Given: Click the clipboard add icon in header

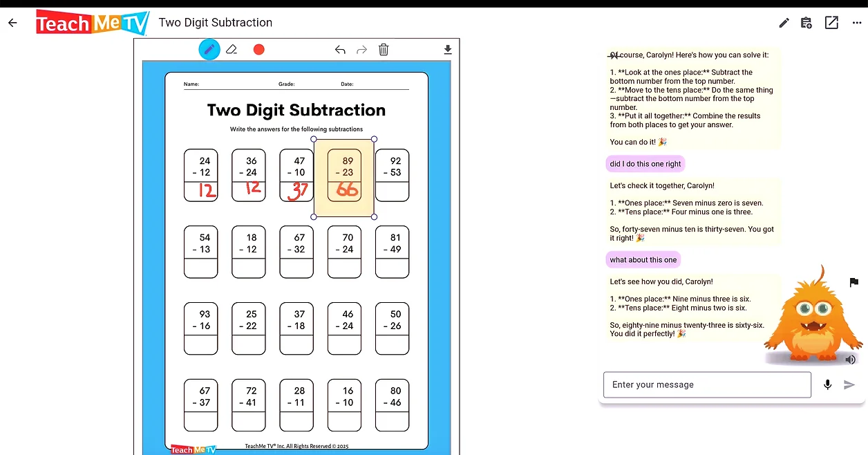Looking at the screenshot, I should tap(806, 23).
